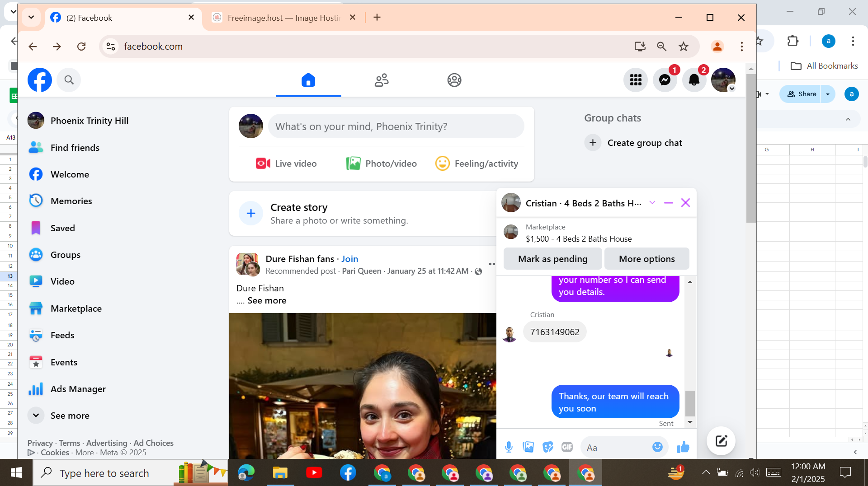Open the emoji picker in chat
This screenshot has width=868, height=486.
657,447
